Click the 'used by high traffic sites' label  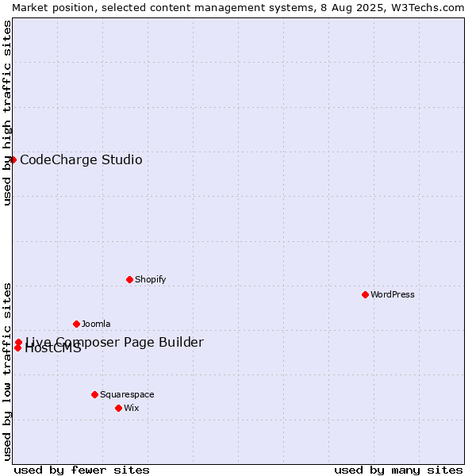point(6,113)
